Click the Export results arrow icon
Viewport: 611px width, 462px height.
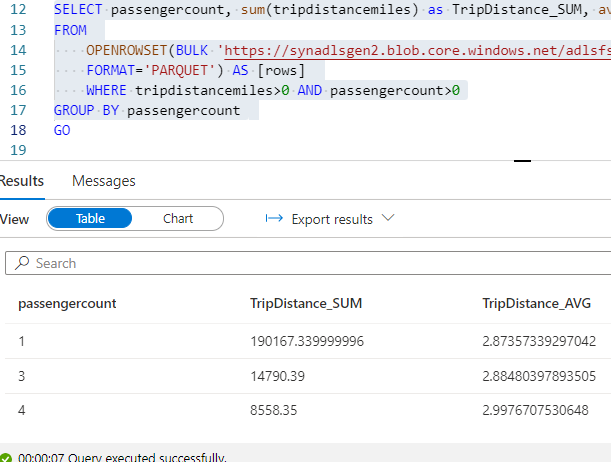(x=274, y=218)
